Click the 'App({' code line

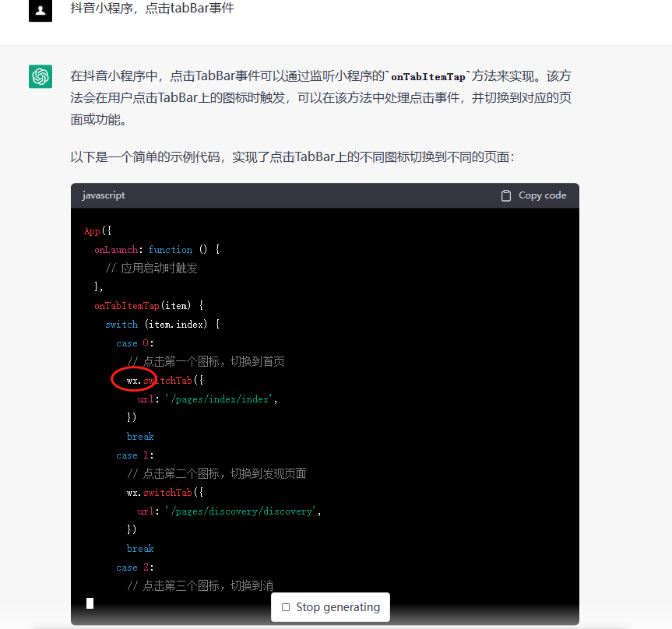(x=97, y=231)
